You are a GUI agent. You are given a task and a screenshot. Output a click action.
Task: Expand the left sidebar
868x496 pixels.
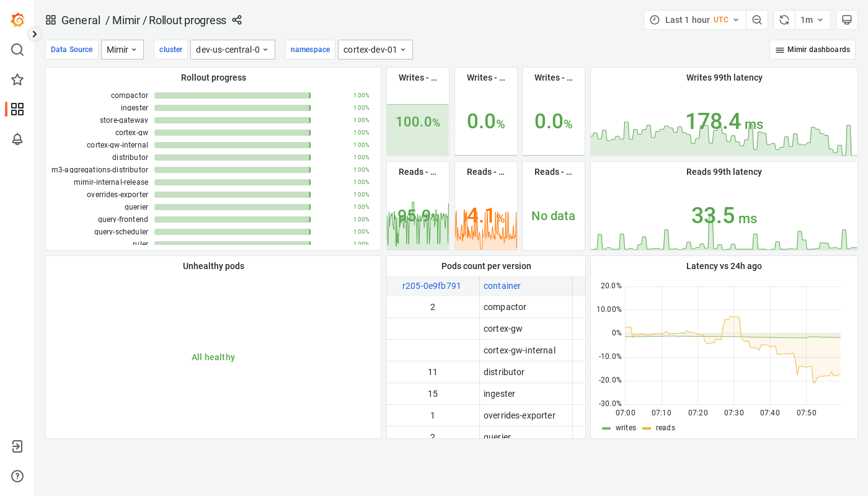(x=34, y=33)
